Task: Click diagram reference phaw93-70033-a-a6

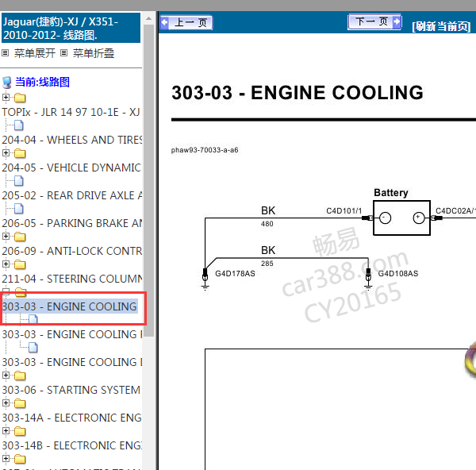Action: click(205, 150)
